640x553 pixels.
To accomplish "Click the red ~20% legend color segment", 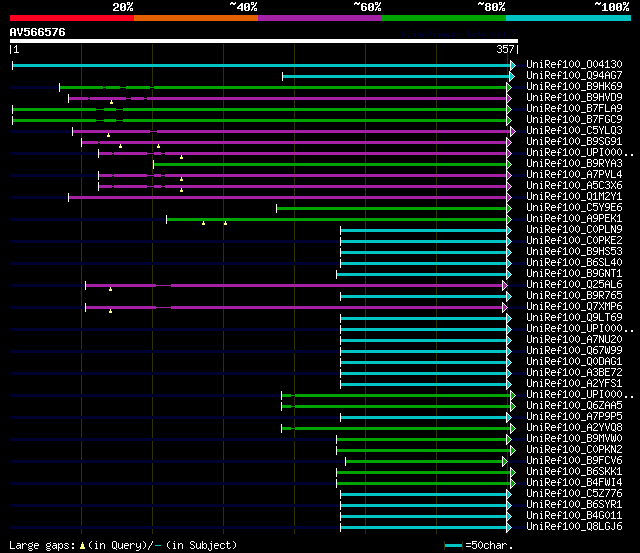I will point(72,18).
